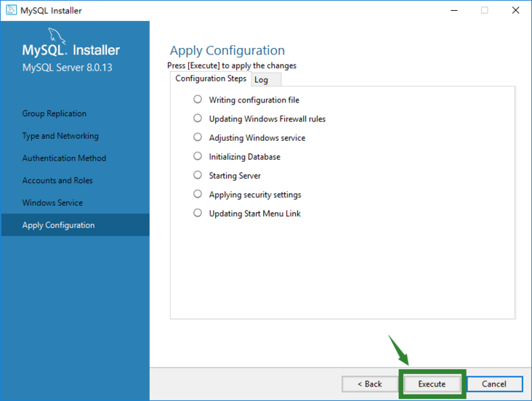Click the Adjusting Windows service status circle
532x401 pixels.
click(x=198, y=137)
